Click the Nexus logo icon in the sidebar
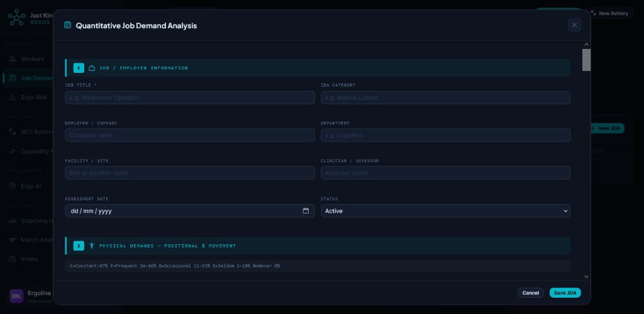The width and height of the screenshot is (644, 314). (16, 17)
